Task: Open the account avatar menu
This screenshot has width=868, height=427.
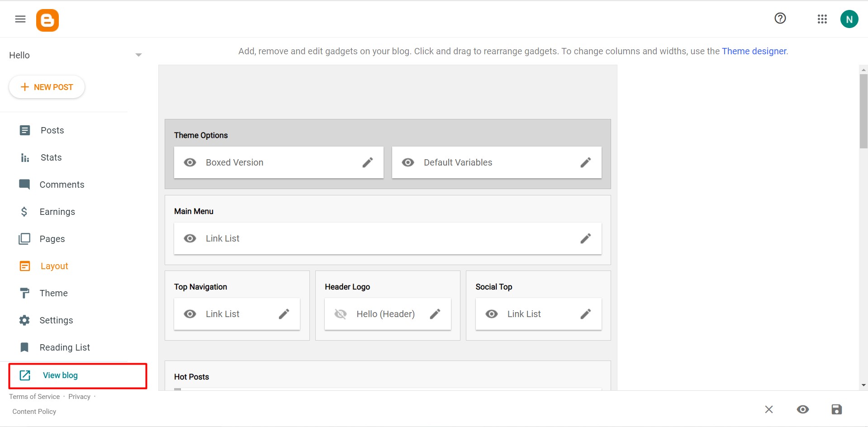Action: [849, 19]
